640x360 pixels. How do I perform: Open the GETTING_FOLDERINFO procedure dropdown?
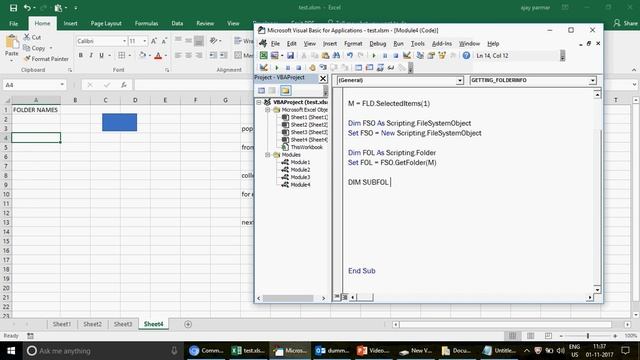pyautogui.click(x=592, y=80)
